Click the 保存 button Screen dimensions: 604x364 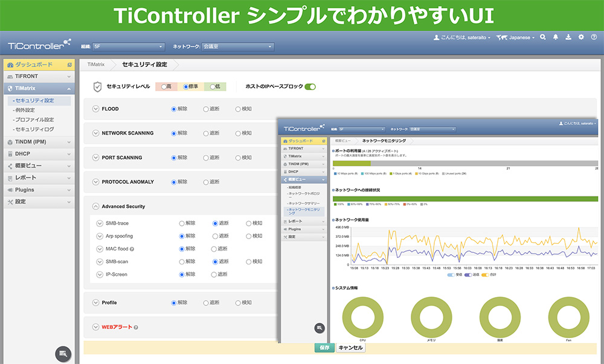tap(324, 348)
